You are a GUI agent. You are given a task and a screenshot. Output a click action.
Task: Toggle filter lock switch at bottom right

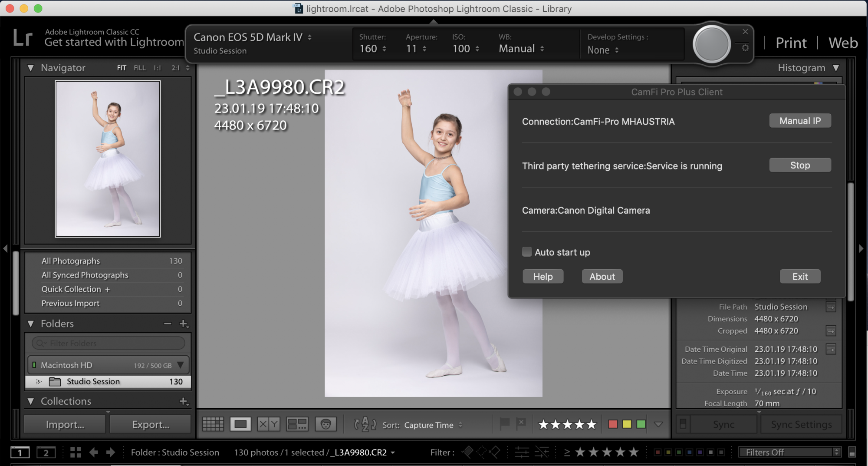click(852, 453)
